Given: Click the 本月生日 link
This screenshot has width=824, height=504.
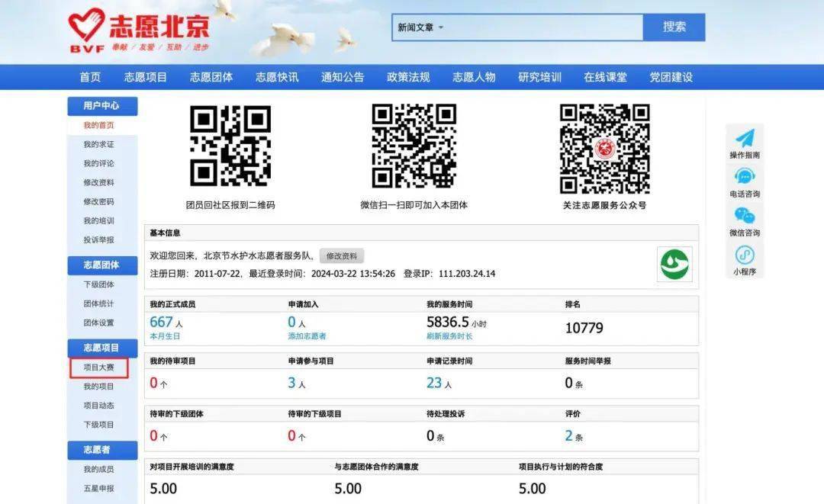Looking at the screenshot, I should coord(165,336).
